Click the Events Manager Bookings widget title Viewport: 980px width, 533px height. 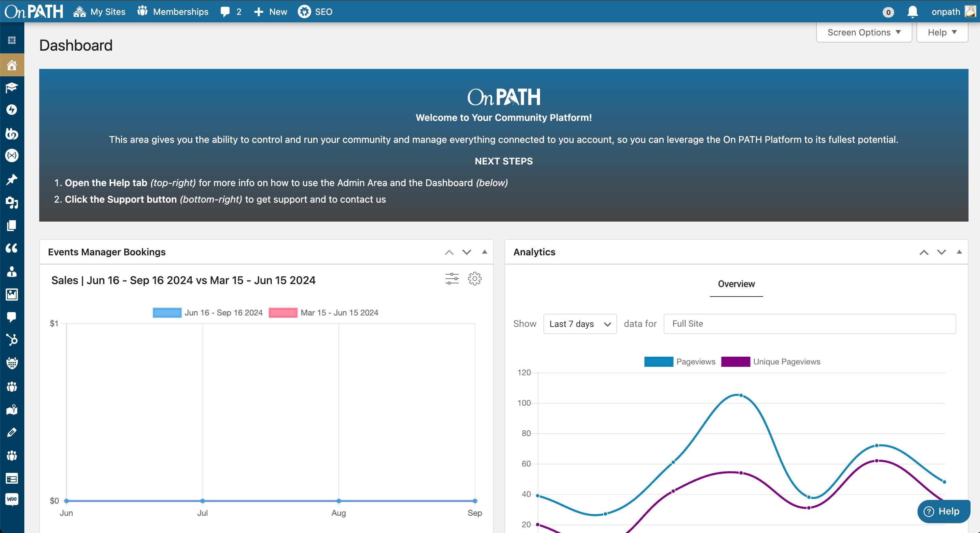[x=106, y=252]
